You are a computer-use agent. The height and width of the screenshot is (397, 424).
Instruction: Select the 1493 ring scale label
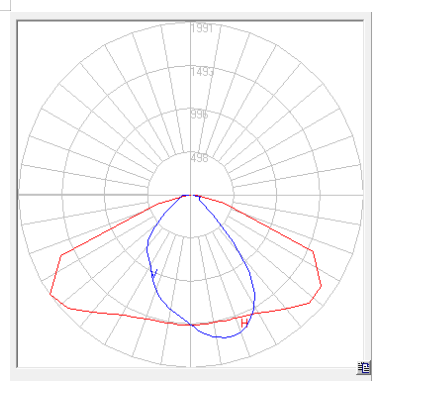click(202, 72)
